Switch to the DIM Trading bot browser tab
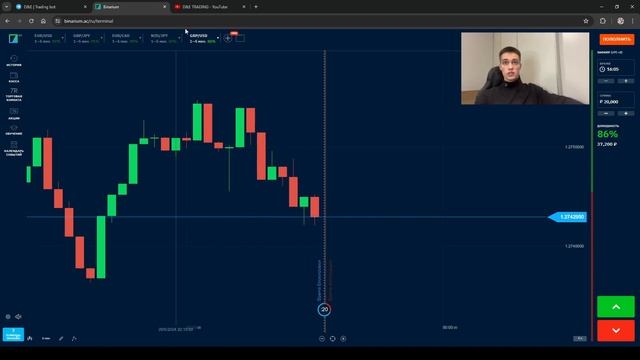 (x=51, y=7)
